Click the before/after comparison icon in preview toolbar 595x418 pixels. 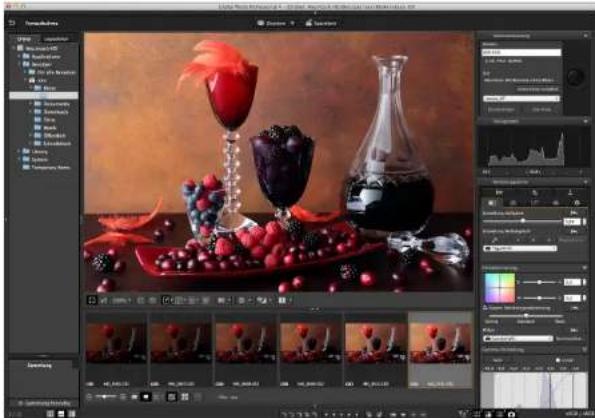[262, 300]
